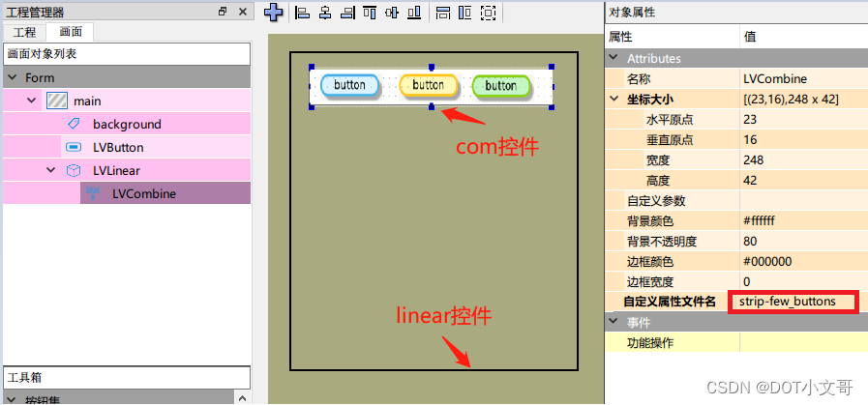Align objects to horizontal center

[x=325, y=13]
